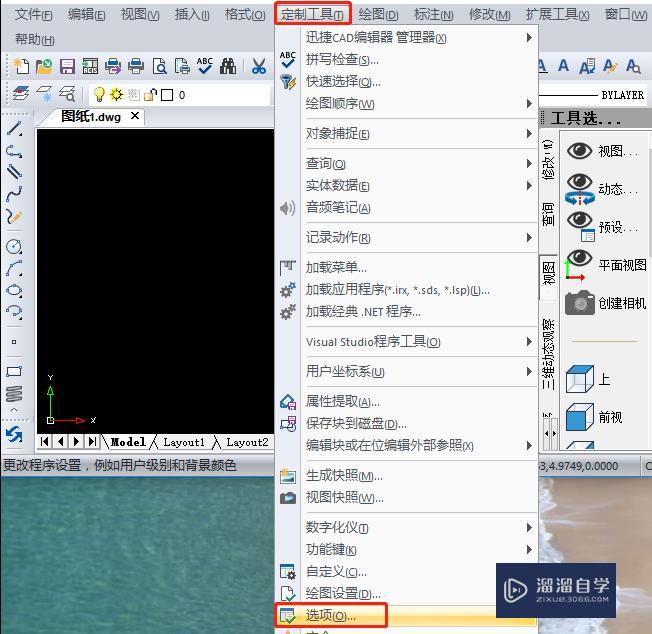Screen dimensions: 652x634
Task: Click the BYLAYER linetype dropdown
Action: pyautogui.click(x=593, y=95)
